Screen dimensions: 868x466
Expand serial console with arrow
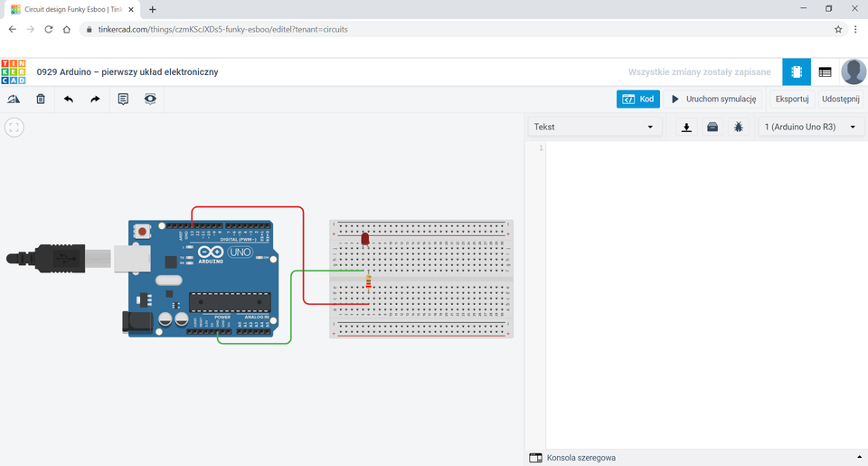[859, 458]
